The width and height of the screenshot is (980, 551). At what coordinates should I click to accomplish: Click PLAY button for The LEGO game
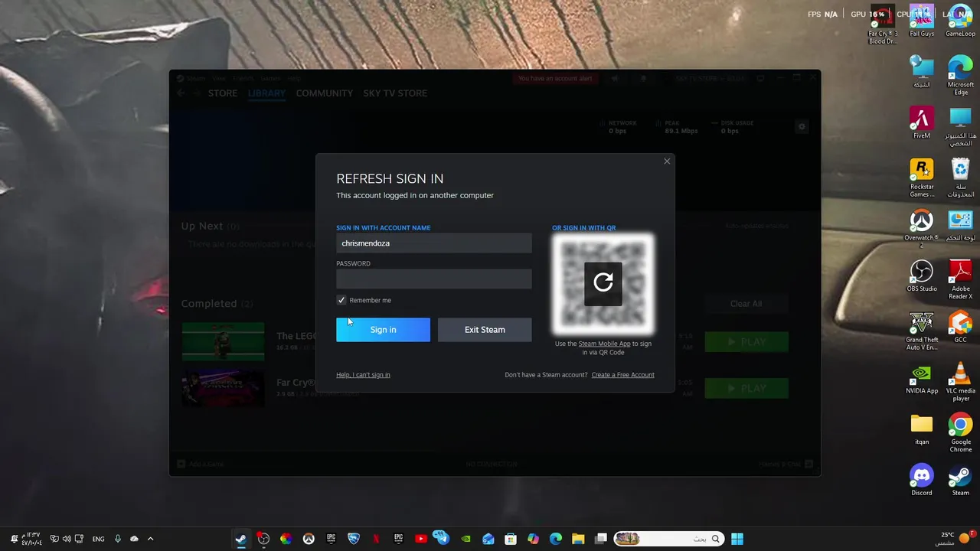pyautogui.click(x=746, y=342)
